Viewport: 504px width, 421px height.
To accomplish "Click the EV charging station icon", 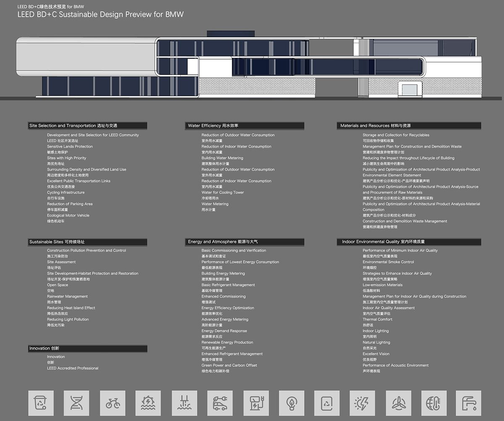I will pos(256,403).
